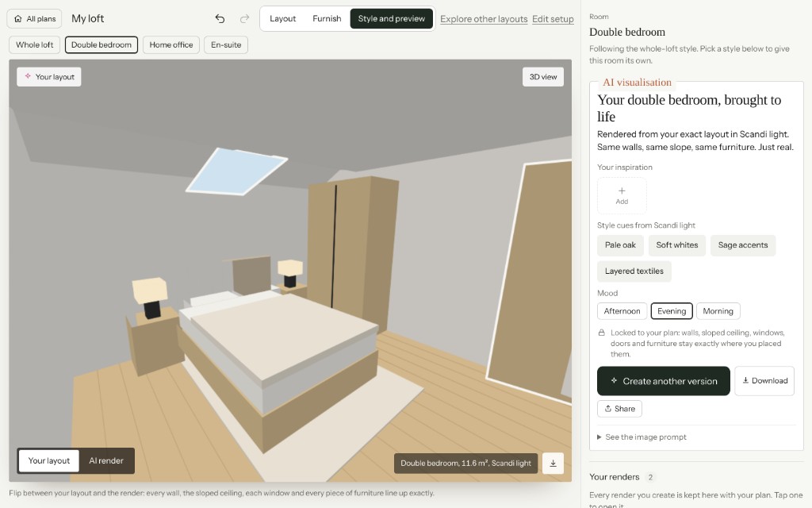Choose the Sage accents style cue

click(742, 245)
